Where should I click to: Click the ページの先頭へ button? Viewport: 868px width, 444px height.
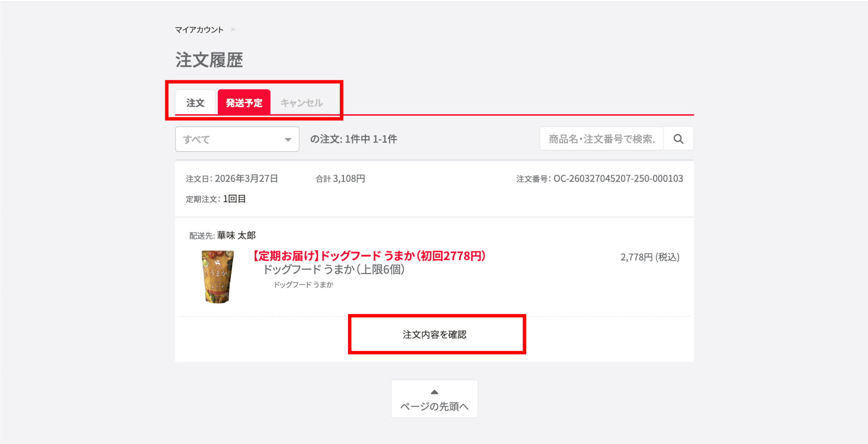click(434, 399)
